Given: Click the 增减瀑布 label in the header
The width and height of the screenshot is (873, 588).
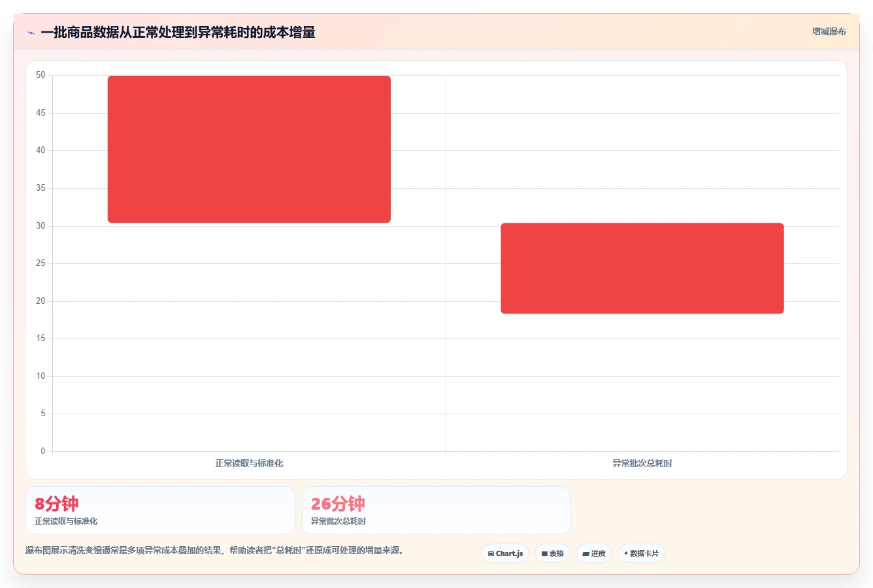Looking at the screenshot, I should pyautogui.click(x=829, y=31).
